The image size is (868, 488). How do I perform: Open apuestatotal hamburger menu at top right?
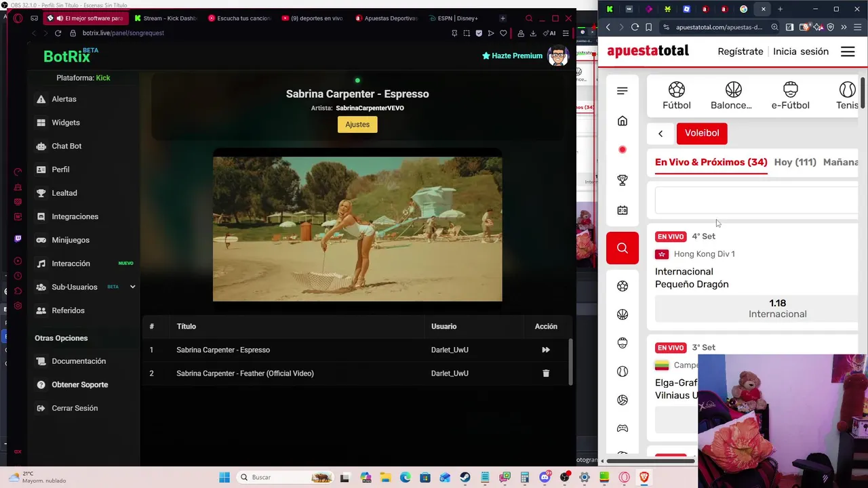click(x=848, y=52)
